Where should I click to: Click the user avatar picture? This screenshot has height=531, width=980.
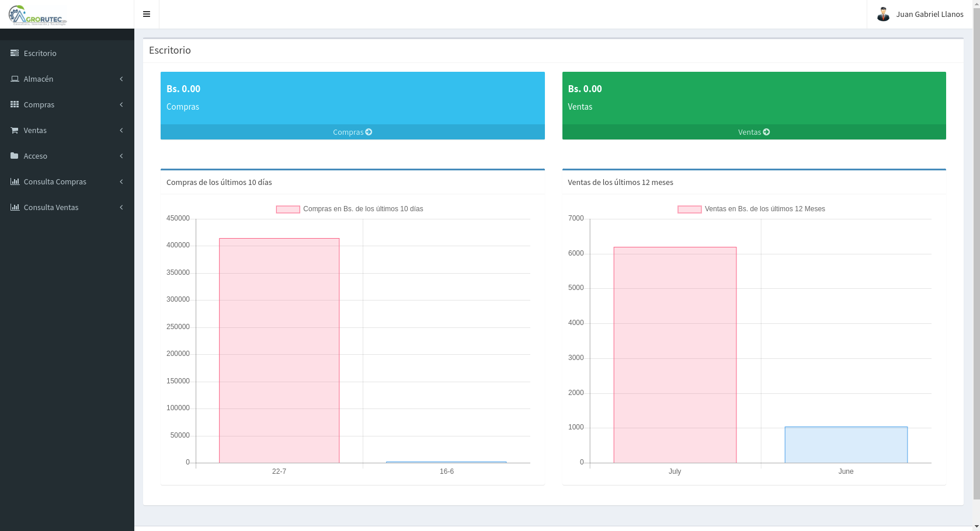(883, 14)
